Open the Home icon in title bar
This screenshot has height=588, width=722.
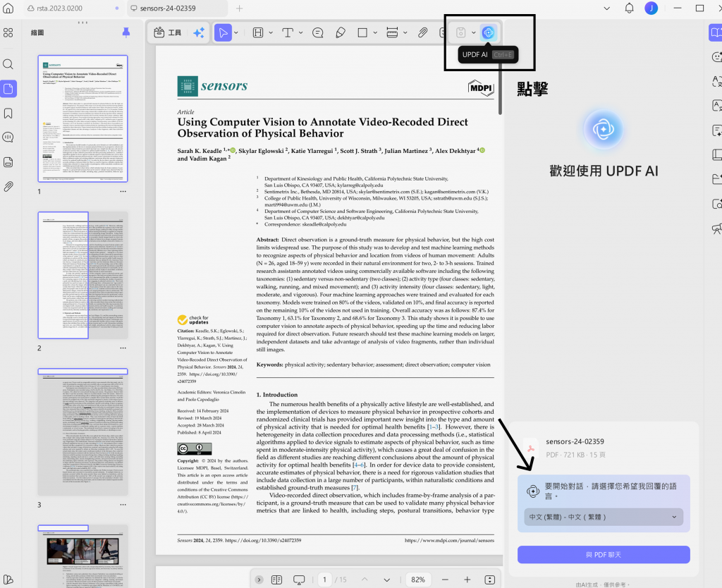8,8
